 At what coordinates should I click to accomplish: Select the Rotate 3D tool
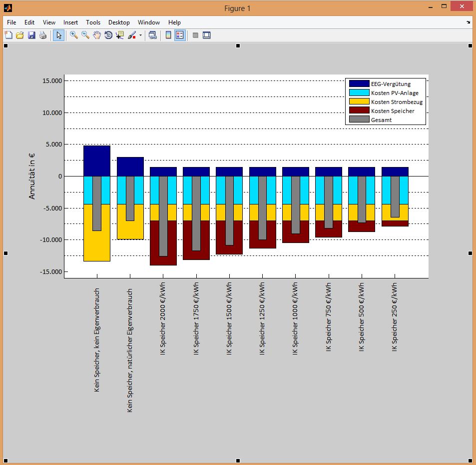coord(108,35)
